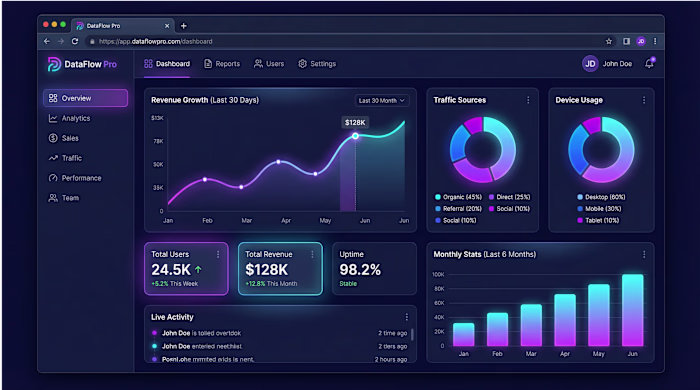Click the browser profile JD icon
Image resolution: width=700 pixels, height=390 pixels.
coord(641,41)
